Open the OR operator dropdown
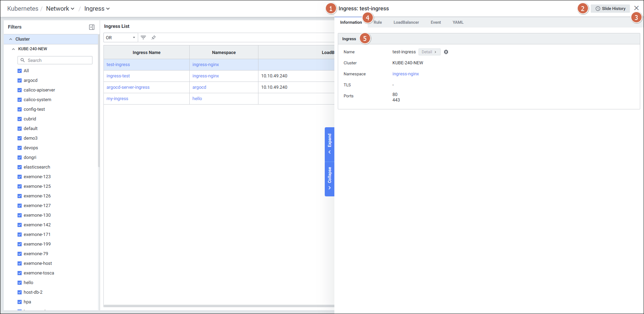This screenshot has width=644, height=314. 120,37
